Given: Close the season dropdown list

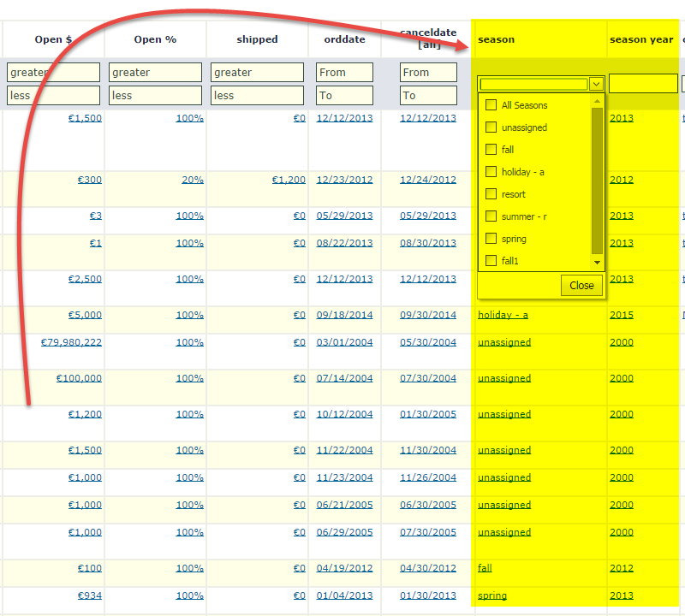Looking at the screenshot, I should 581,285.
